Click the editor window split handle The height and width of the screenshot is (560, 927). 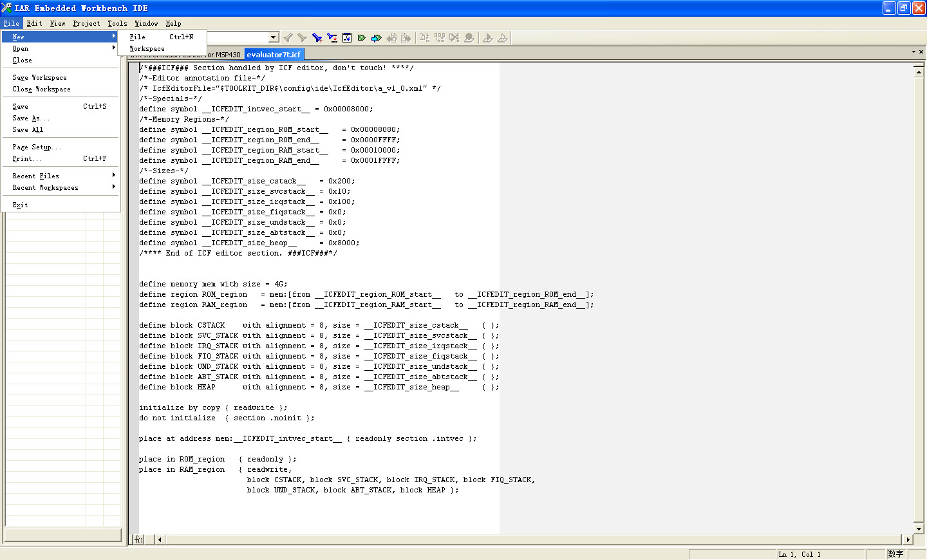(x=919, y=64)
